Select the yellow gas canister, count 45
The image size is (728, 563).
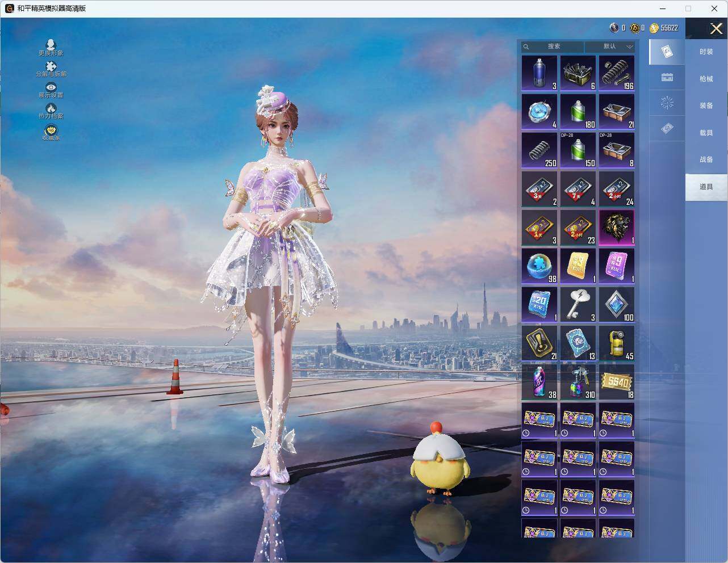coord(617,343)
